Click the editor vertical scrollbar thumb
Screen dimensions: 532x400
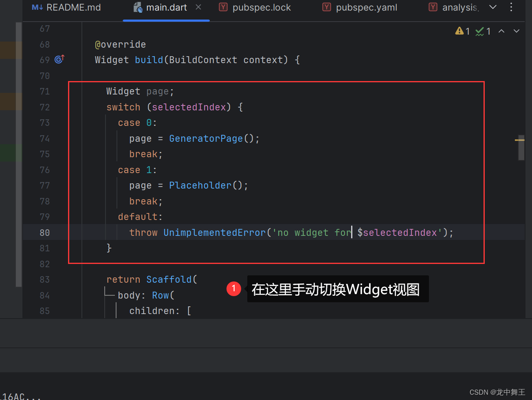click(x=521, y=147)
